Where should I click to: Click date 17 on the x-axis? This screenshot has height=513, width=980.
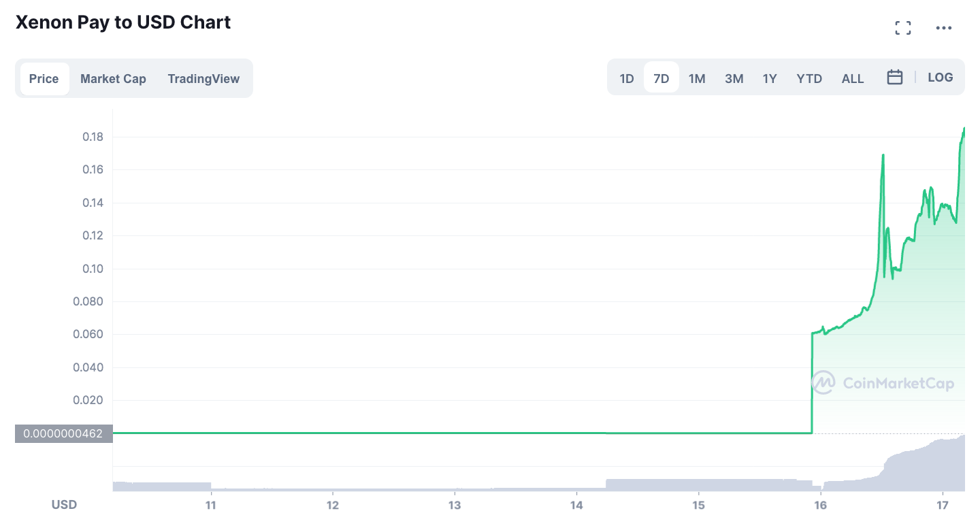click(942, 505)
